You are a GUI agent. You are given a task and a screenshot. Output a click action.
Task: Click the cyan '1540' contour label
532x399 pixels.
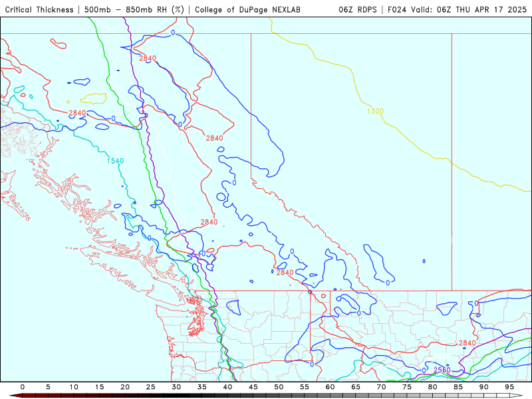[115, 161]
